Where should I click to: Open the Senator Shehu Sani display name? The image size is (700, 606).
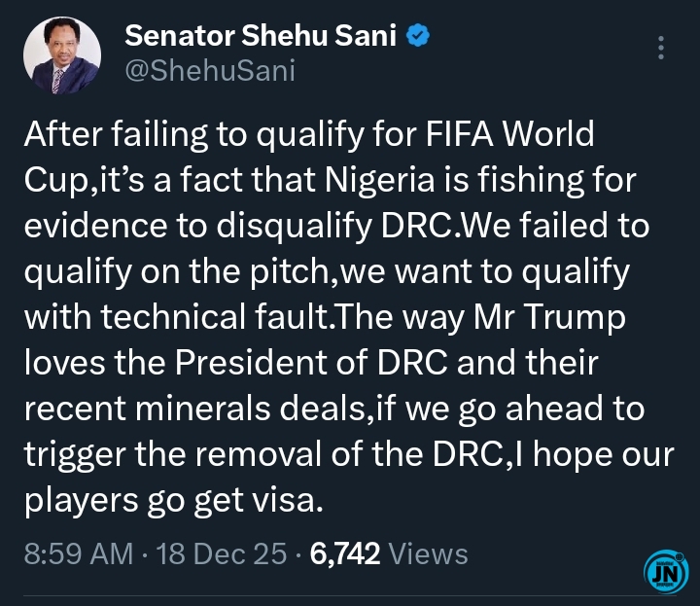click(x=262, y=37)
